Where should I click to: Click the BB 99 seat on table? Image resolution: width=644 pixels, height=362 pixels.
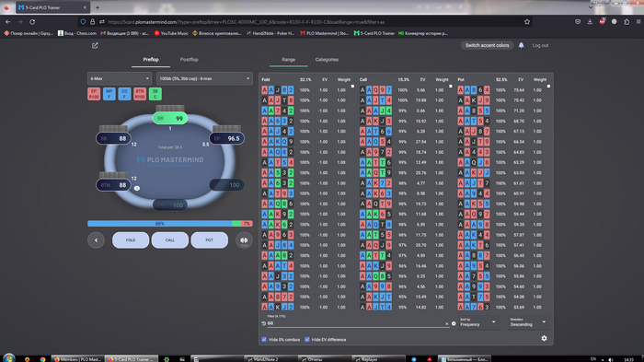click(x=170, y=119)
